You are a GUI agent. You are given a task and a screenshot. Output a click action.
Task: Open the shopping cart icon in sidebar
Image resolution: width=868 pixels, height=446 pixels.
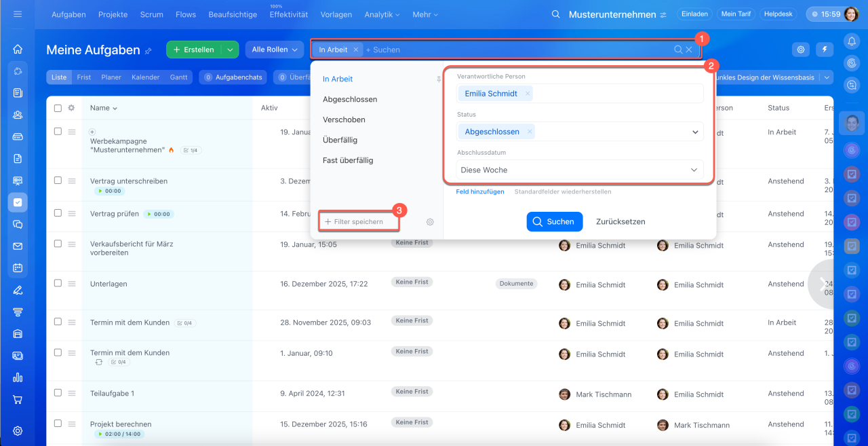(18, 399)
